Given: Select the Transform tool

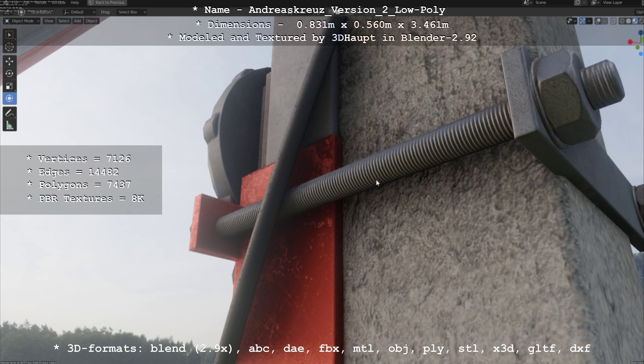Looking at the screenshot, I should (x=9, y=98).
